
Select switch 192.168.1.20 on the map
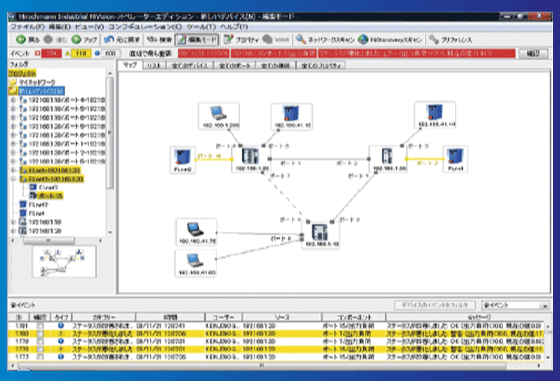pos(251,159)
